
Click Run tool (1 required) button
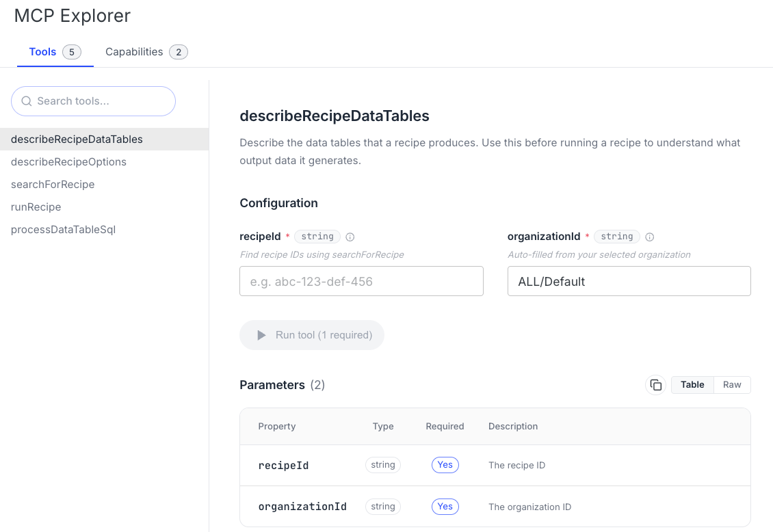coord(311,335)
